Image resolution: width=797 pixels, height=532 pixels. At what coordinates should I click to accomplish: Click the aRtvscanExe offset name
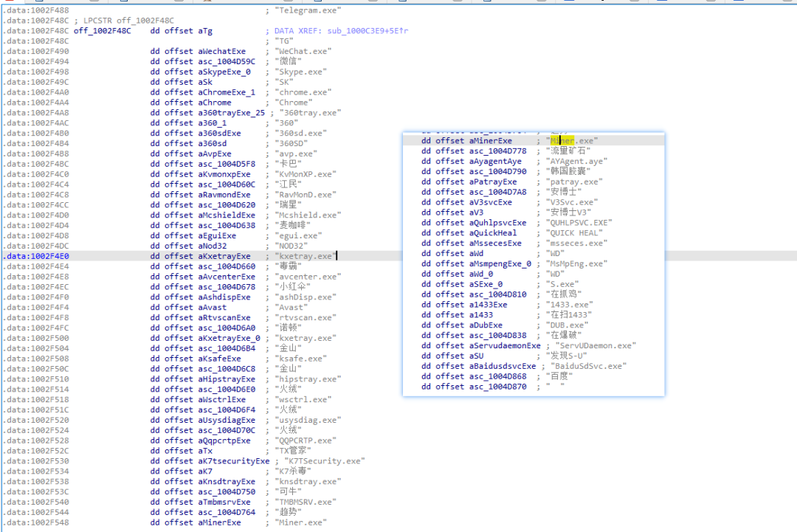pos(224,317)
